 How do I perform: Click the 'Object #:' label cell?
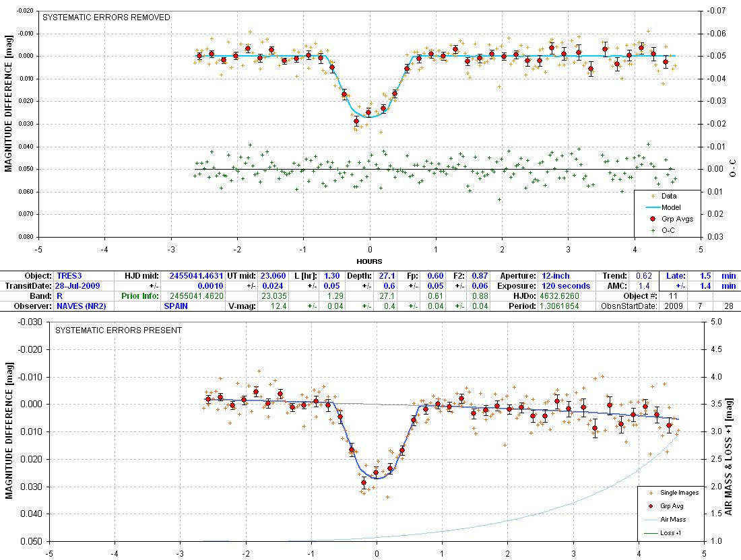click(x=641, y=296)
